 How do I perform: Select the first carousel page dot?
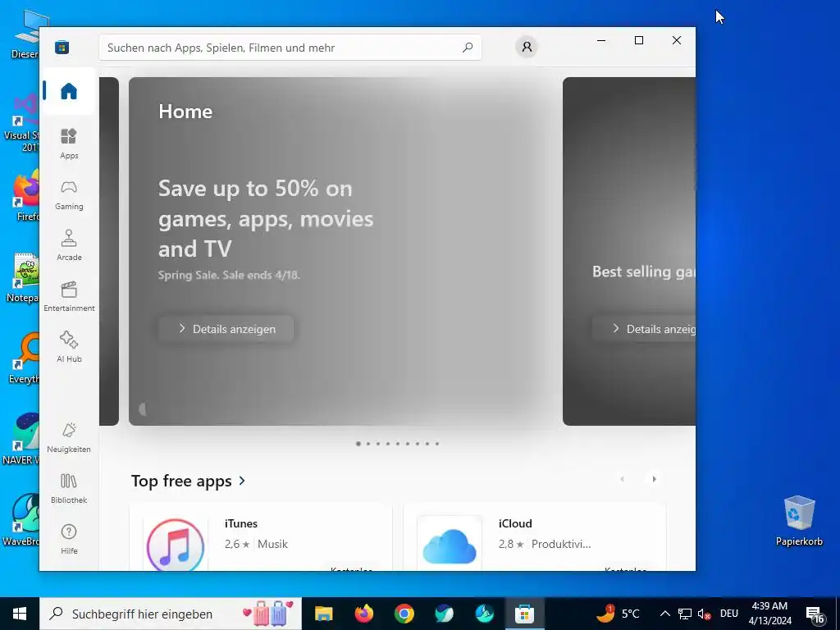click(358, 444)
